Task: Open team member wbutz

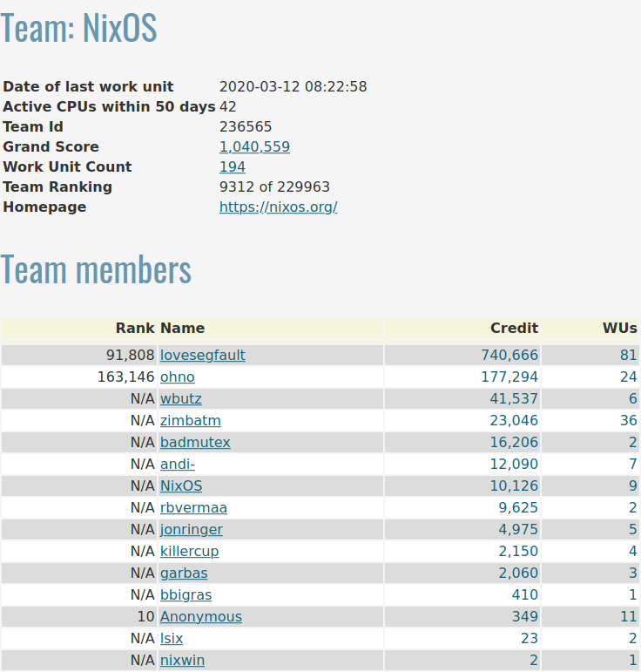Action: tap(180, 399)
